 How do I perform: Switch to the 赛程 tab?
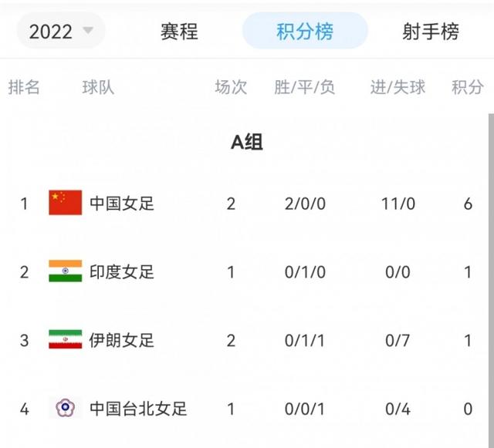(179, 32)
